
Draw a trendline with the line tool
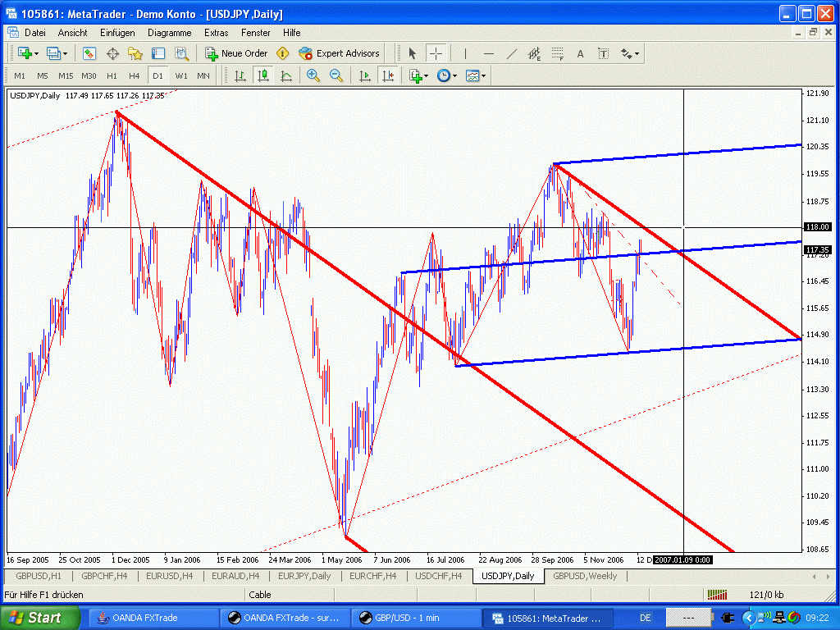512,53
